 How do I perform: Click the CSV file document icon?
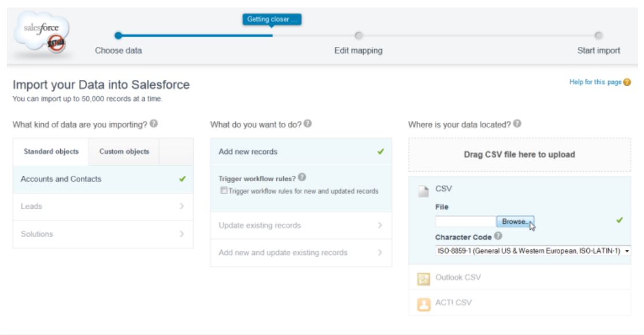point(423,191)
